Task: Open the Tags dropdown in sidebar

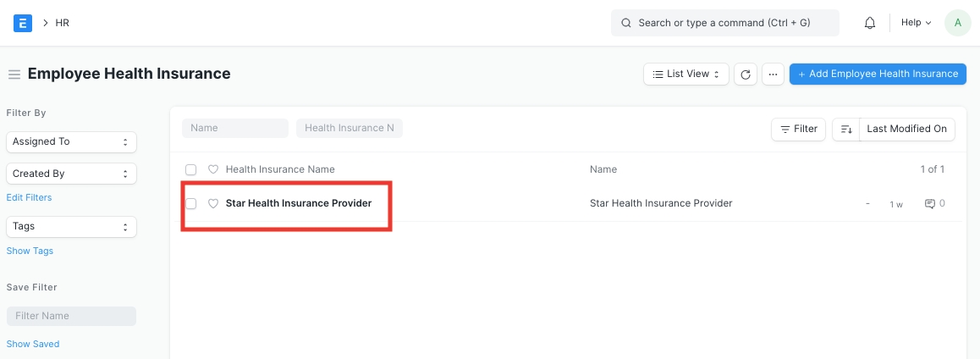Action: 71,227
